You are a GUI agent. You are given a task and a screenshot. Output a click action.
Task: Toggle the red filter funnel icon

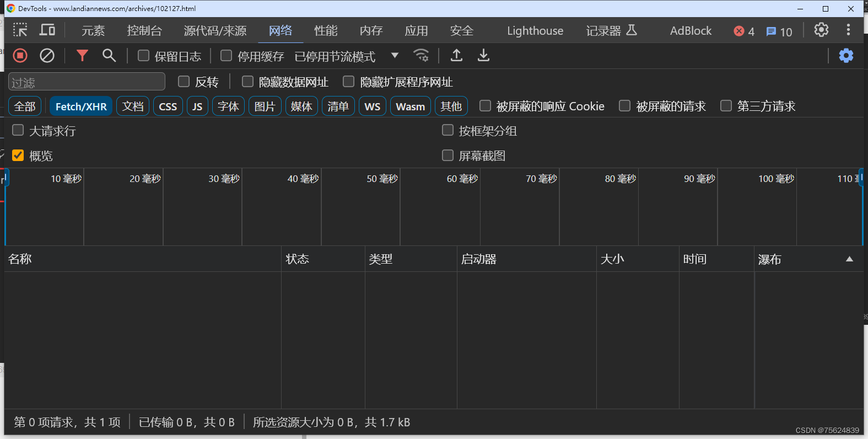point(82,56)
